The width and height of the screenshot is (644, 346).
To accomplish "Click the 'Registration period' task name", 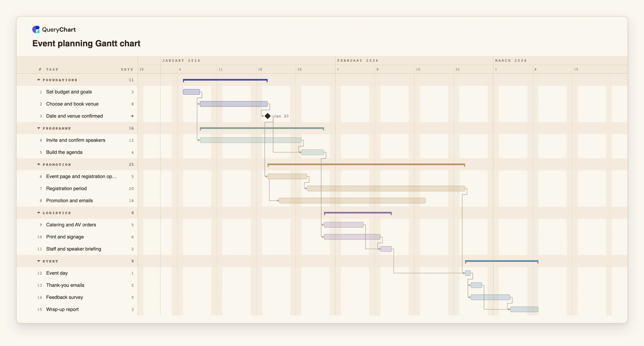I will (x=67, y=188).
